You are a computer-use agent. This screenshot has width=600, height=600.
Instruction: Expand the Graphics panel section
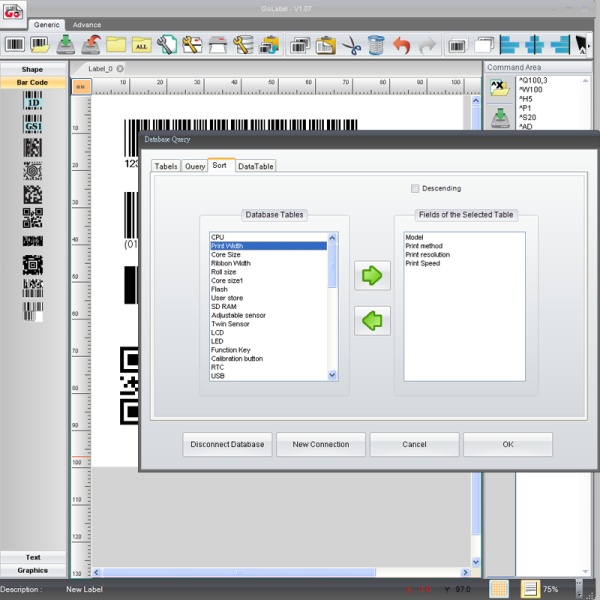click(x=33, y=570)
